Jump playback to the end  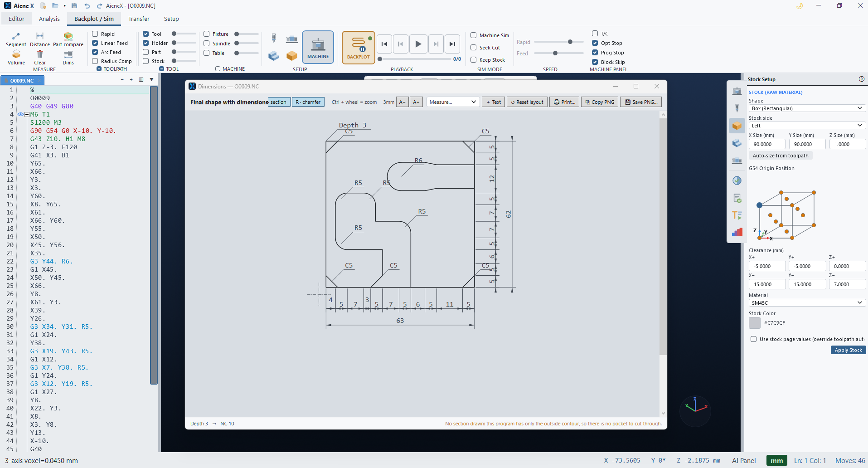[x=452, y=44]
